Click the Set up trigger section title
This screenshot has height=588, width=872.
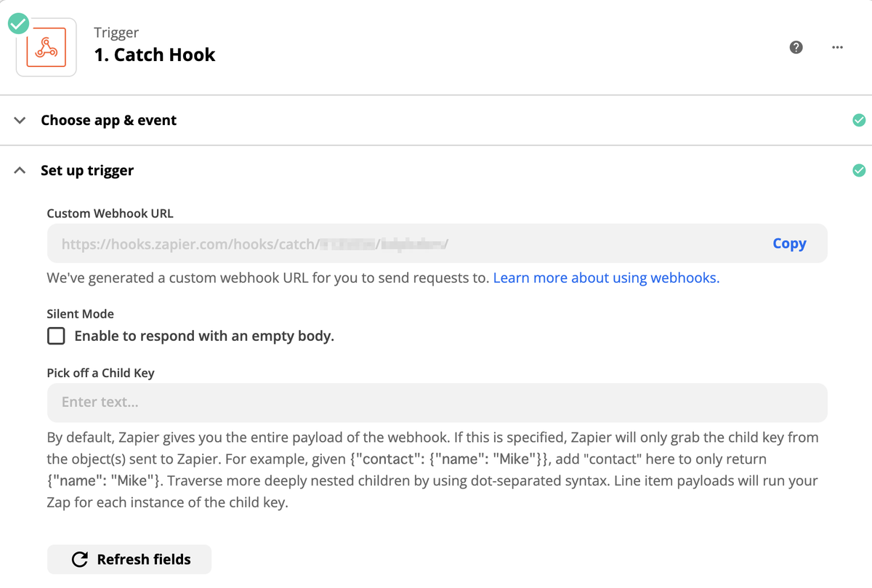[x=87, y=170]
